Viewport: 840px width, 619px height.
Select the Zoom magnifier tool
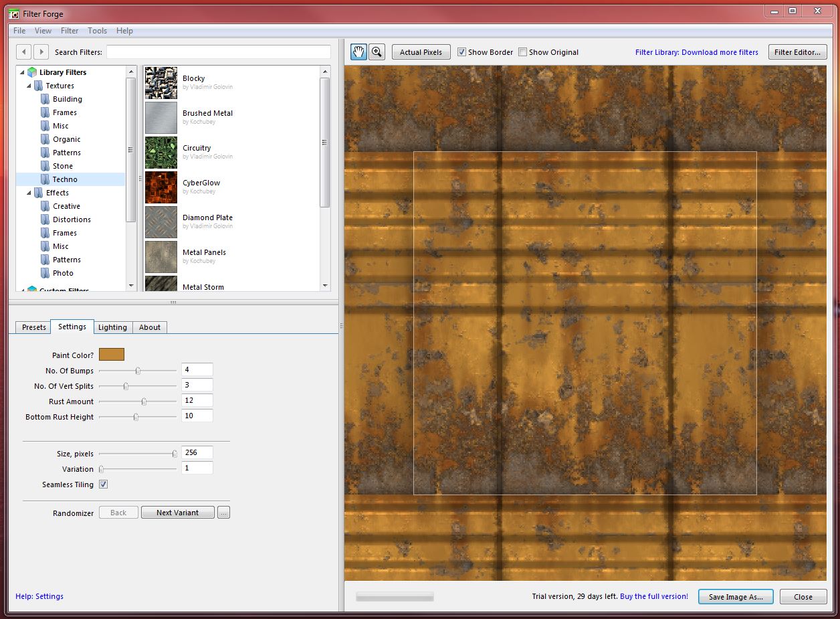point(377,52)
